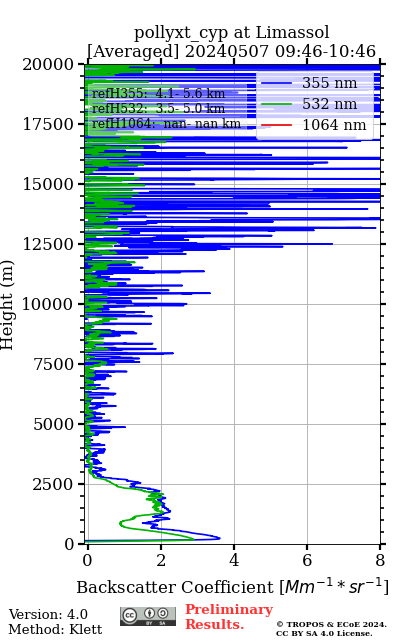Click the 355 nm legend label
This screenshot has width=400, height=640.
[330, 83]
